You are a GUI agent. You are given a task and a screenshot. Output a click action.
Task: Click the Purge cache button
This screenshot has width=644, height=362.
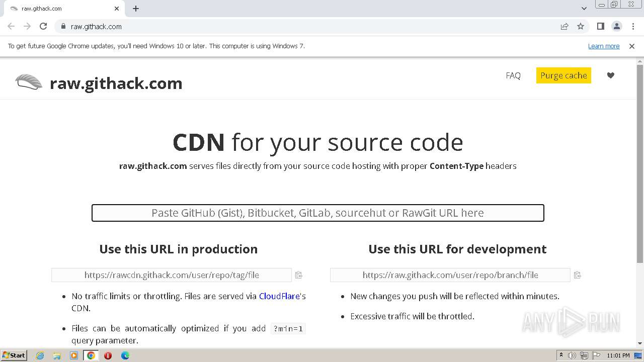[563, 75]
